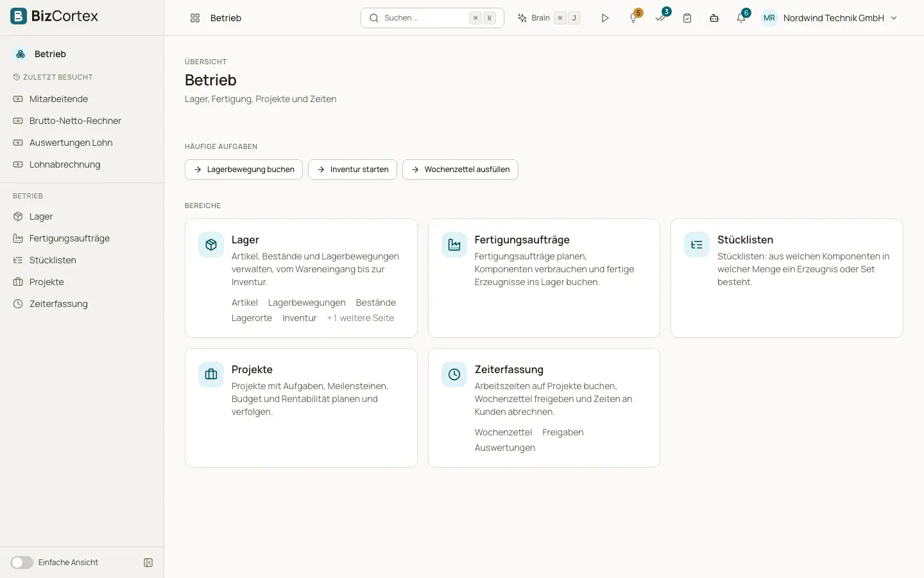Open the Inventur link in Lager card

pyautogui.click(x=300, y=318)
